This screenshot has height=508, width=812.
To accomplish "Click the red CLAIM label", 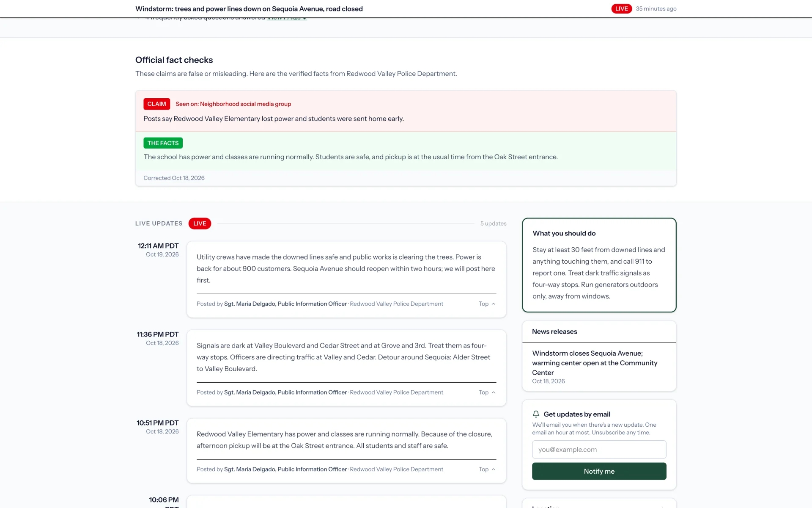I will [156, 104].
